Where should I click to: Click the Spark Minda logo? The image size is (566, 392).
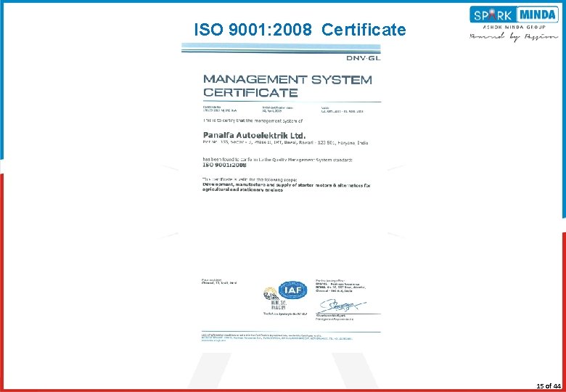click(514, 15)
